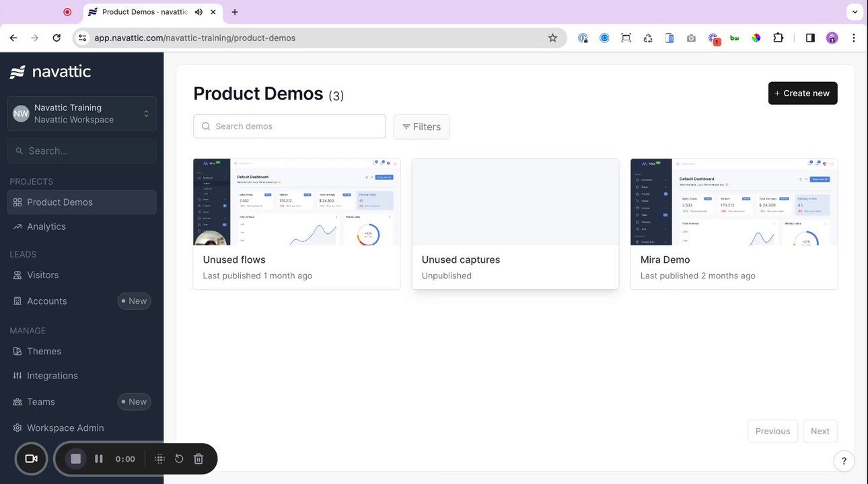Stop the recording with the square button
868x484 pixels.
point(76,458)
